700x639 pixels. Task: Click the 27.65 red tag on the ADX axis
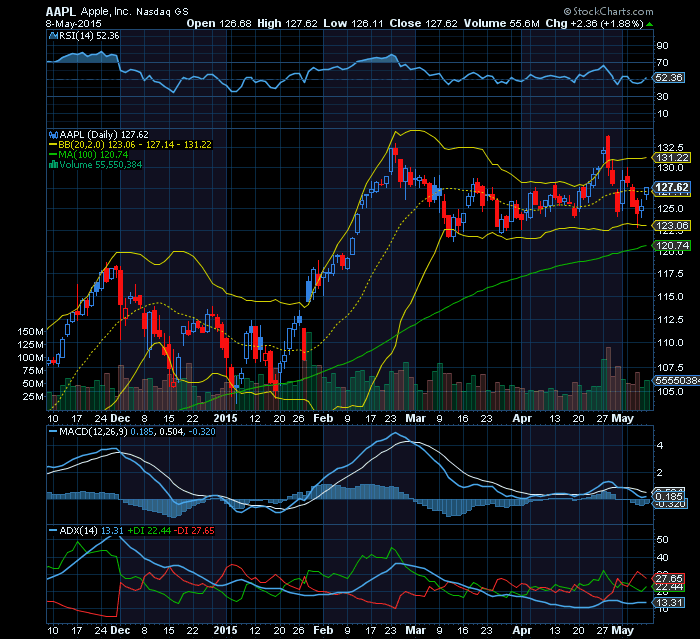pos(669,579)
